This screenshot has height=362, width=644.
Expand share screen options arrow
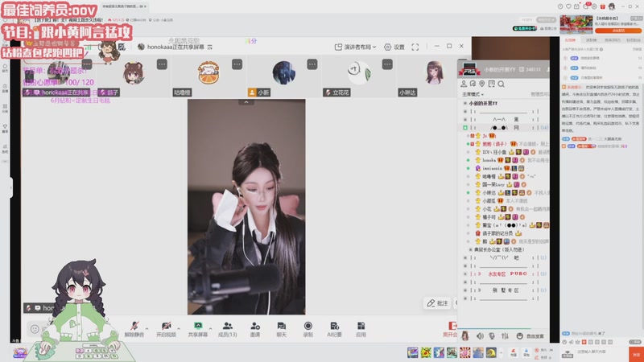210,328
